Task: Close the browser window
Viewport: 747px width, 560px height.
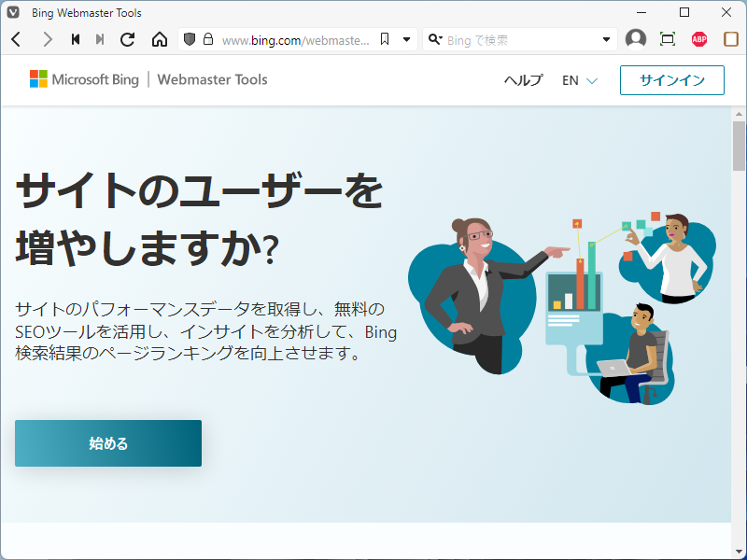Action: [x=726, y=12]
